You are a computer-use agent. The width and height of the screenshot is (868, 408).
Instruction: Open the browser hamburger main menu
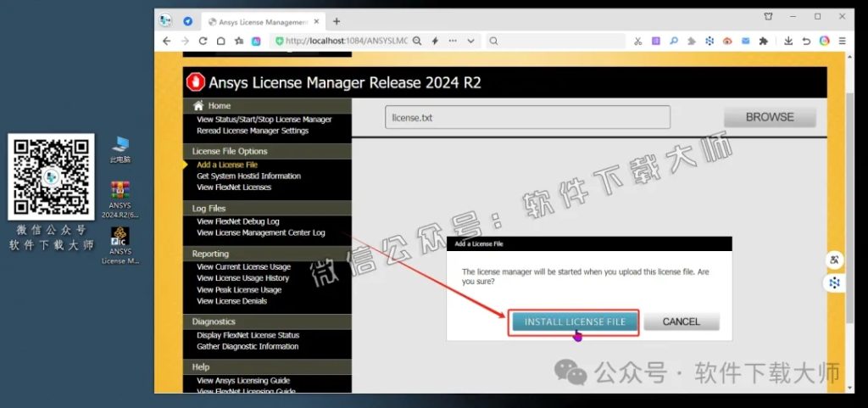click(x=843, y=41)
